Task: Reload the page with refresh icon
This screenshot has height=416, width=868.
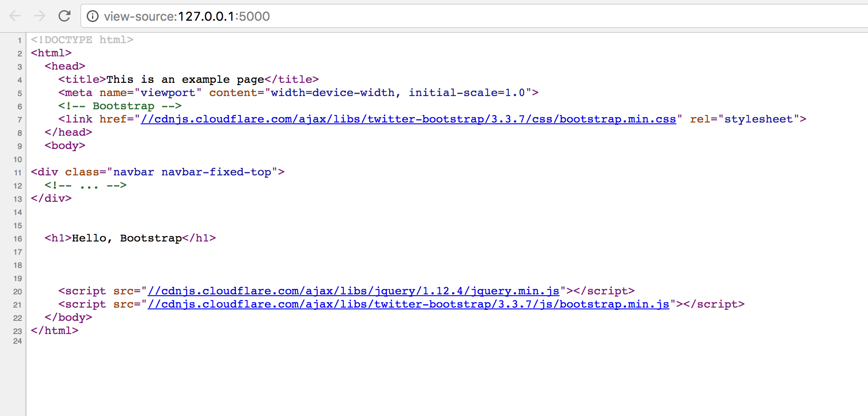Action: (65, 16)
